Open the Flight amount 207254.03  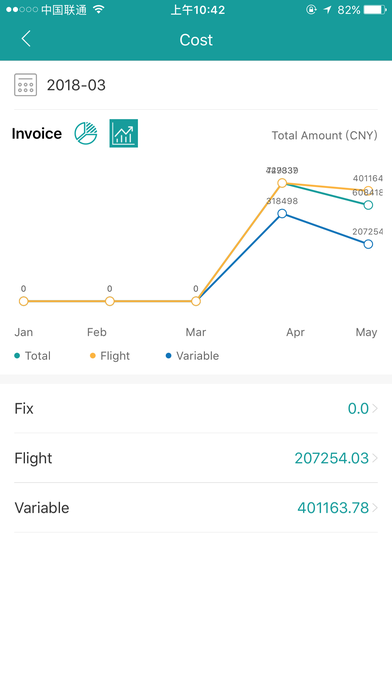(x=332, y=458)
